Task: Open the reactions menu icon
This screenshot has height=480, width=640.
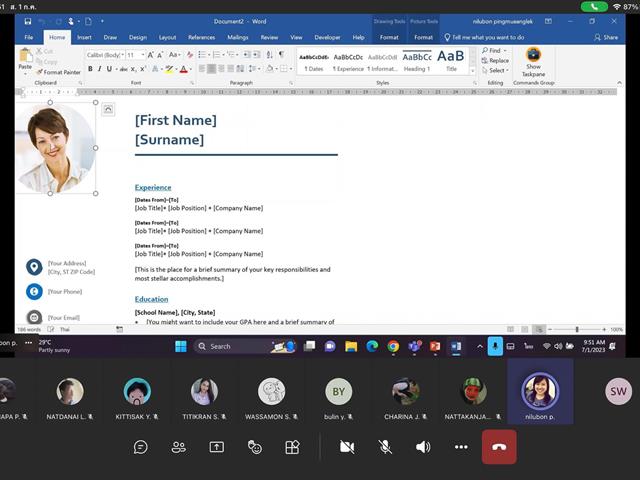Action: coord(255,447)
